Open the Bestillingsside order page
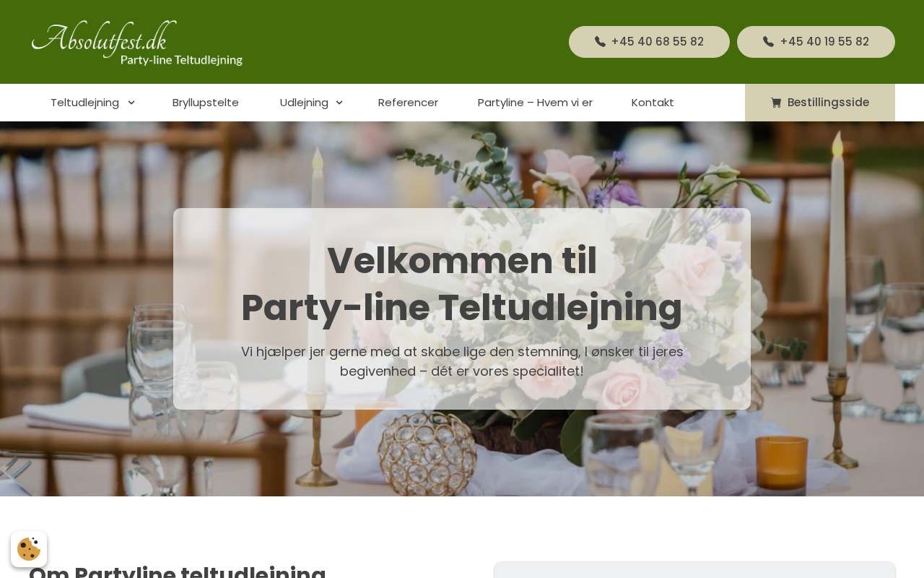 tap(820, 103)
